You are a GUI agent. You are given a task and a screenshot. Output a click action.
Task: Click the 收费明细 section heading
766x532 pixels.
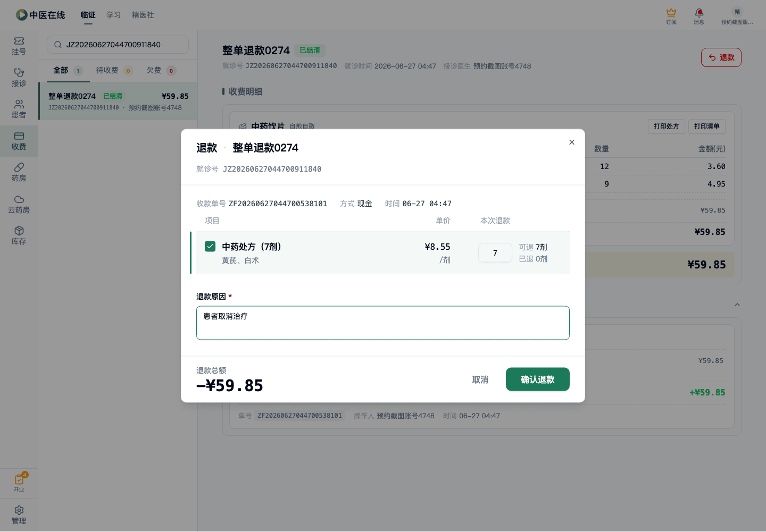coord(246,91)
